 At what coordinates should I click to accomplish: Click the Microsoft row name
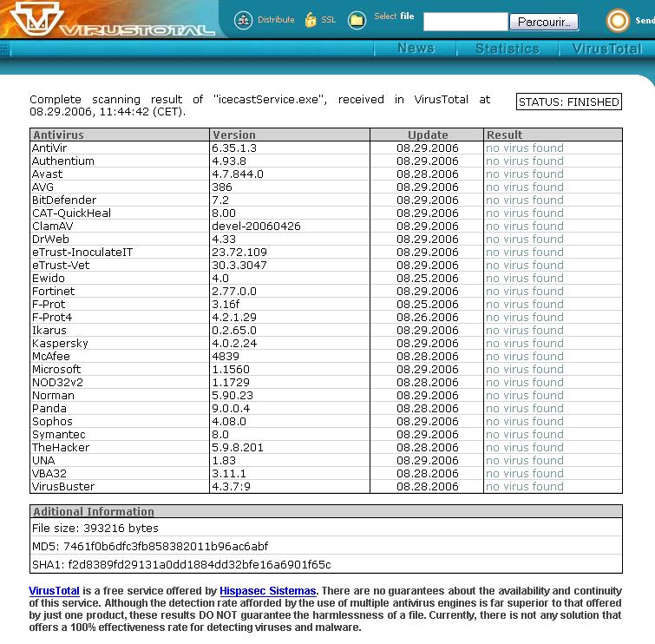click(56, 369)
